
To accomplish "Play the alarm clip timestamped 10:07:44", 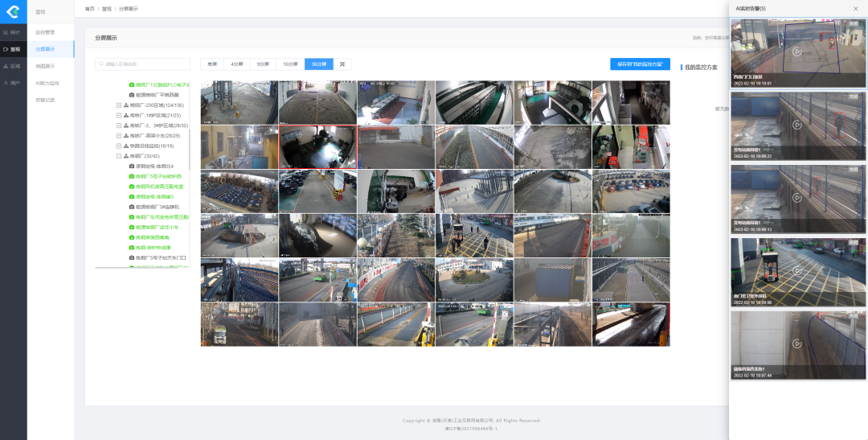I will coord(796,344).
